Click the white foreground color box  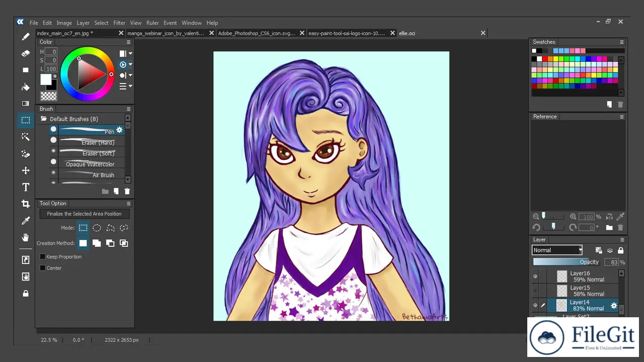click(46, 79)
